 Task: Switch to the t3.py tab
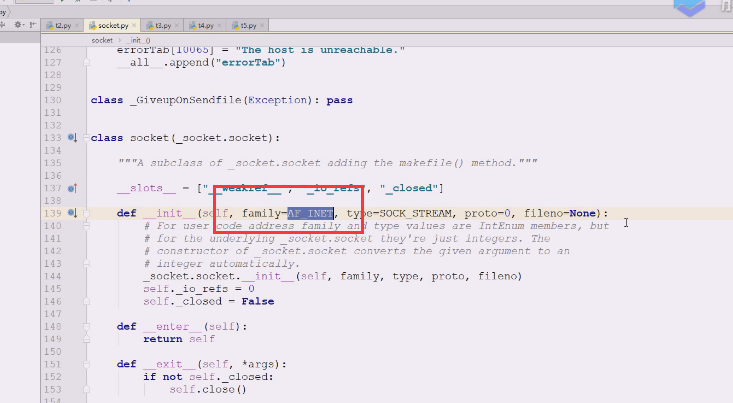163,25
